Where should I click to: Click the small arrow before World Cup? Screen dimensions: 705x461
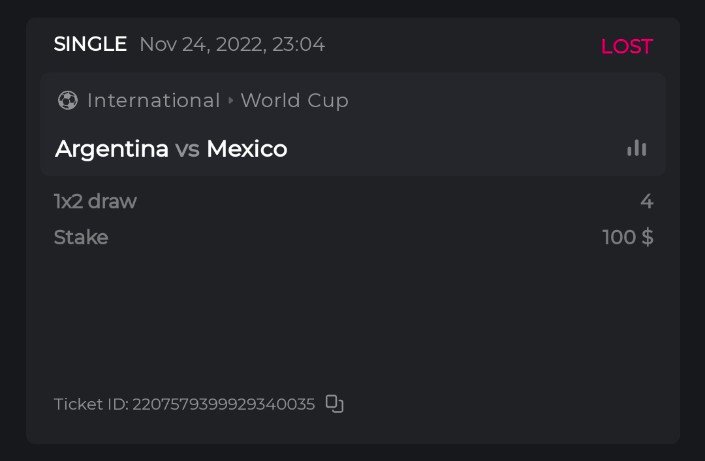[x=230, y=101]
